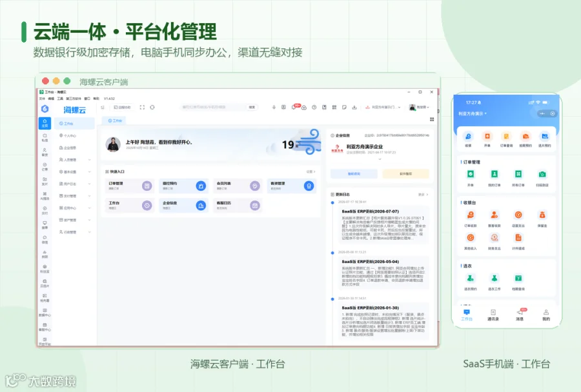Click the four-square grid icon under the profile
Screen dimensions: 581x392
(x=432, y=119)
